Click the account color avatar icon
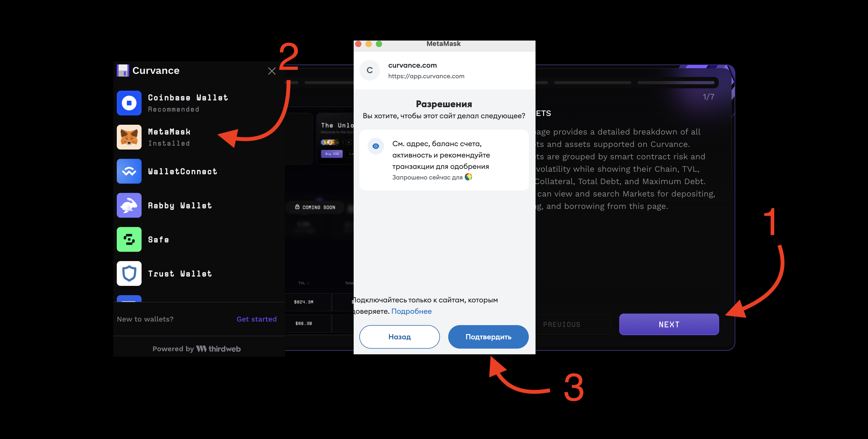The width and height of the screenshot is (868, 439). (468, 177)
